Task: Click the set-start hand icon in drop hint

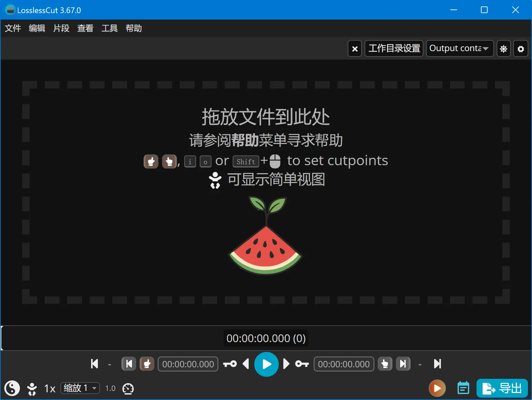Action: (151, 161)
